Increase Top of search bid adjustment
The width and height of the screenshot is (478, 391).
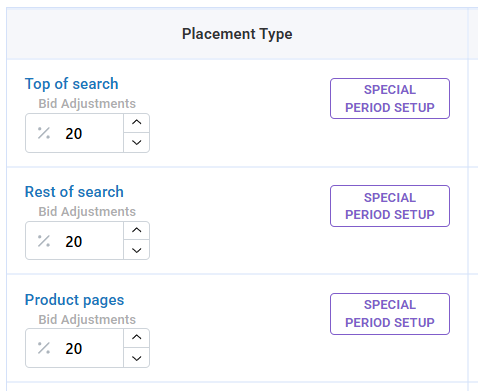pos(137,123)
